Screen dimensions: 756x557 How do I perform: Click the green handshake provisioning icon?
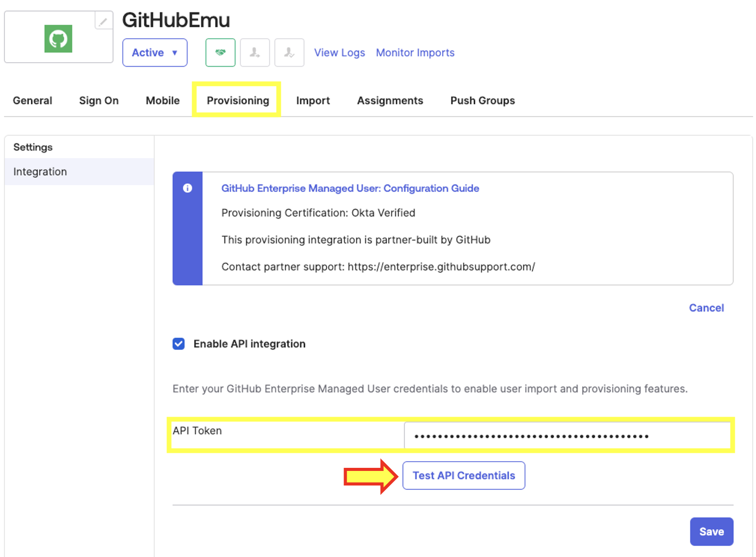pyautogui.click(x=220, y=53)
